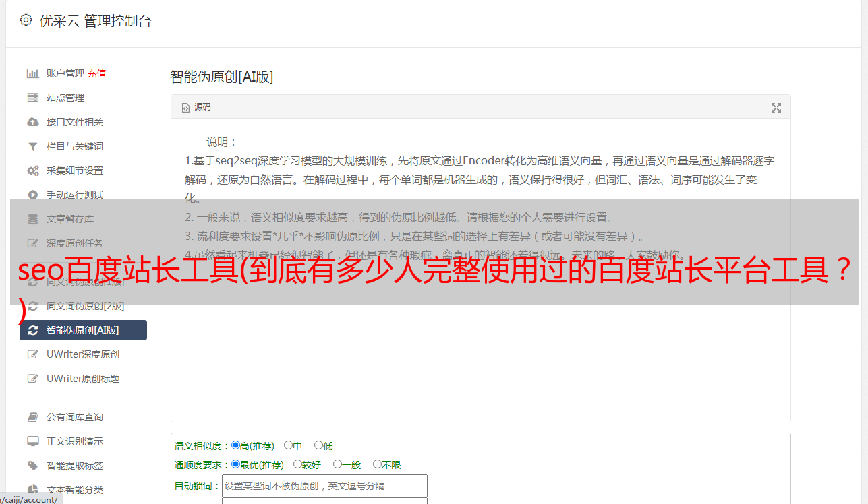Select 语义相似度 中 radio option
The height and width of the screenshot is (504, 868).
coord(288,445)
